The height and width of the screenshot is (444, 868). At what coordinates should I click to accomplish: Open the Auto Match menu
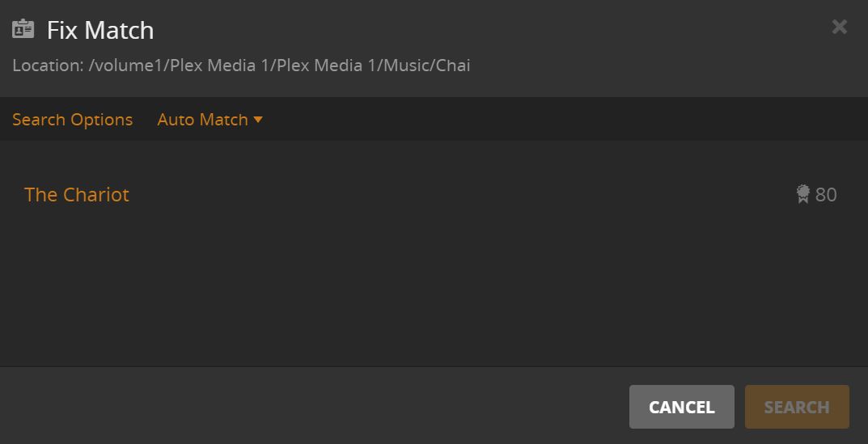(202, 120)
